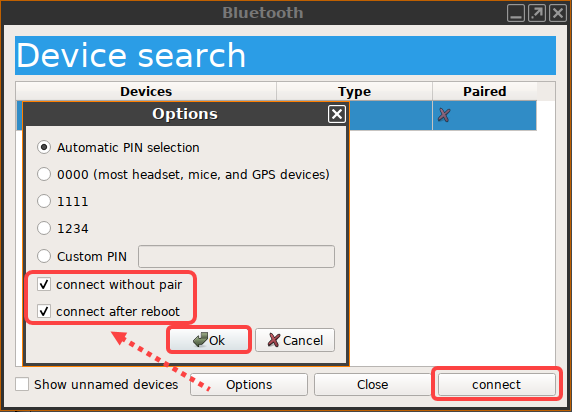Open the Options button in the bottom bar
The image size is (572, 412).
pyautogui.click(x=249, y=385)
